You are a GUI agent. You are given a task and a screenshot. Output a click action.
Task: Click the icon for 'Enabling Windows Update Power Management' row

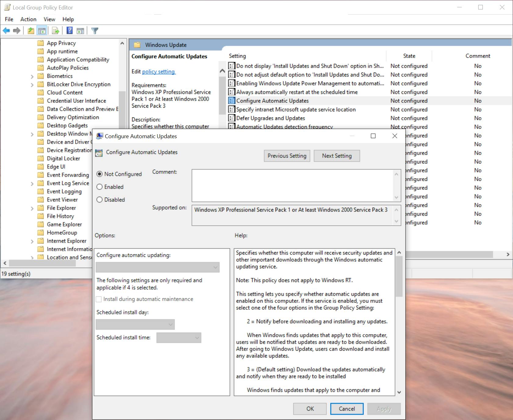click(232, 83)
